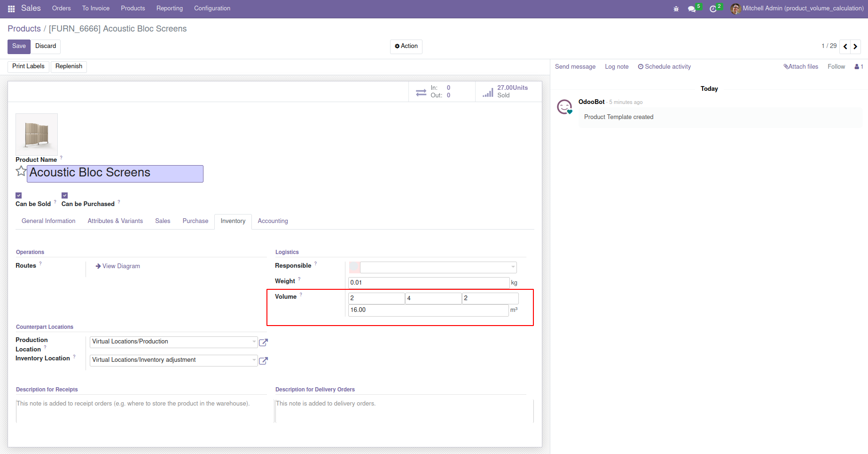The image size is (868, 454).
Task: Switch to Sales tab
Action: [163, 221]
